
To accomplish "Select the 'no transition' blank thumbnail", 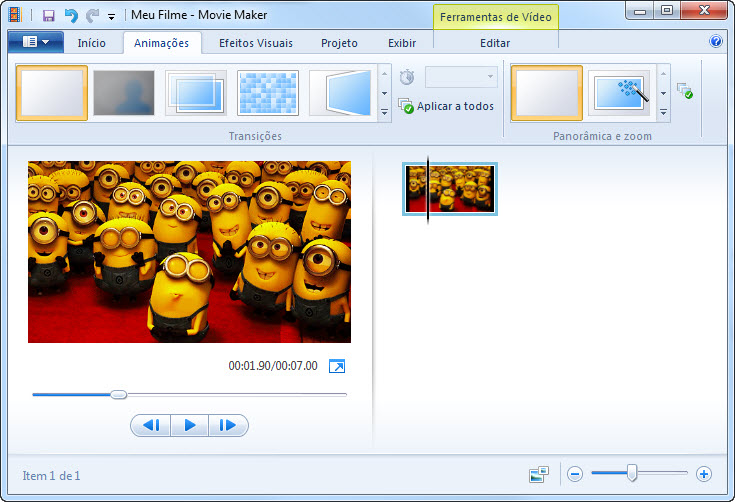I will coord(52,93).
